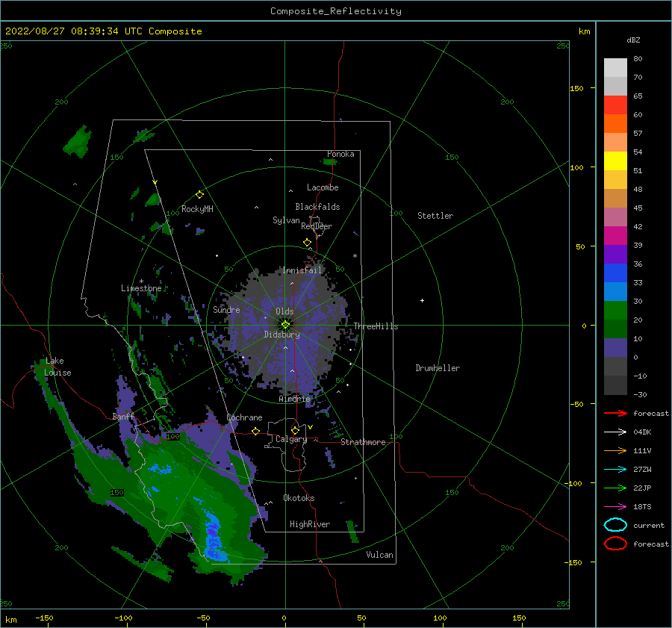672x628 pixels.
Task: Click the cyan current ellipse icon
Action: [x=615, y=525]
